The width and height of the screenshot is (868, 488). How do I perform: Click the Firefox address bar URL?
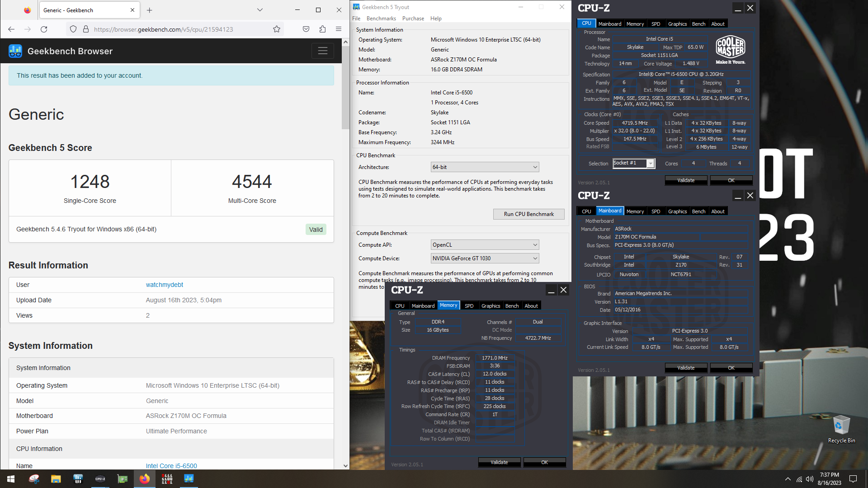[x=163, y=29]
